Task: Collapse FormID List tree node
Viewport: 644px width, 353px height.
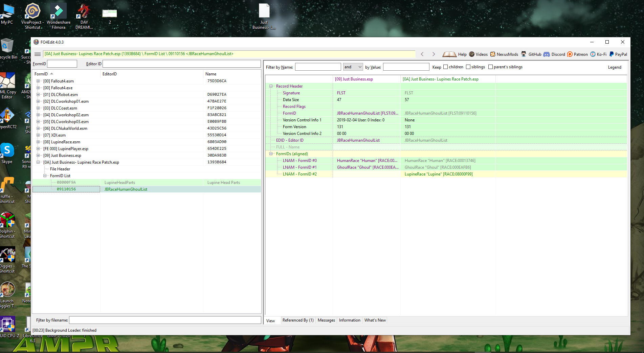Action: (45, 176)
